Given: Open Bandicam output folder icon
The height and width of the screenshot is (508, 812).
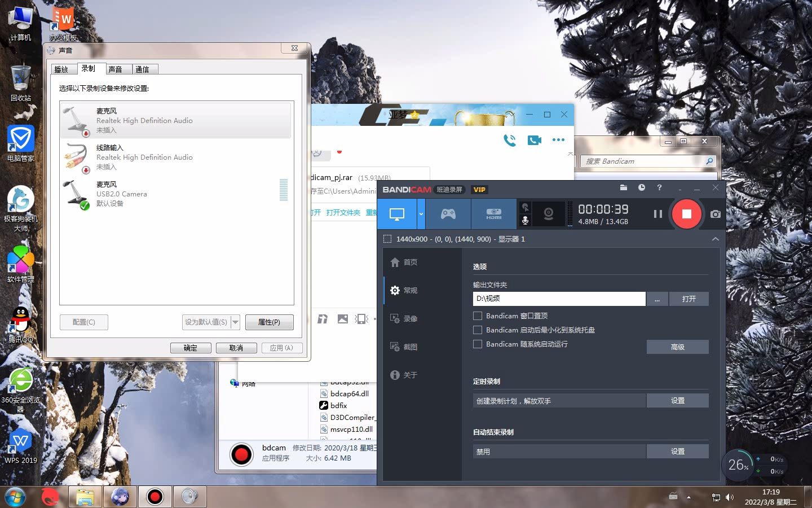Looking at the screenshot, I should pos(623,187).
